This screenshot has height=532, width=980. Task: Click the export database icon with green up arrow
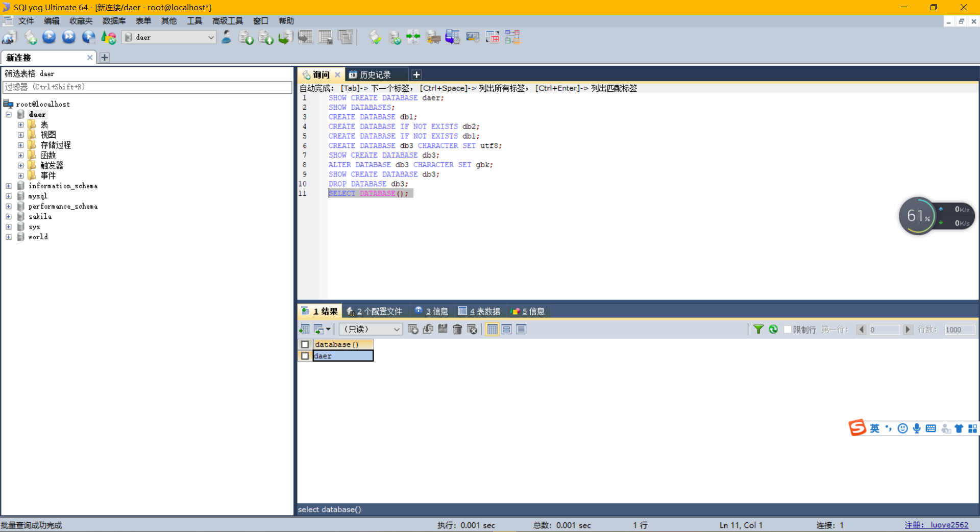click(266, 37)
